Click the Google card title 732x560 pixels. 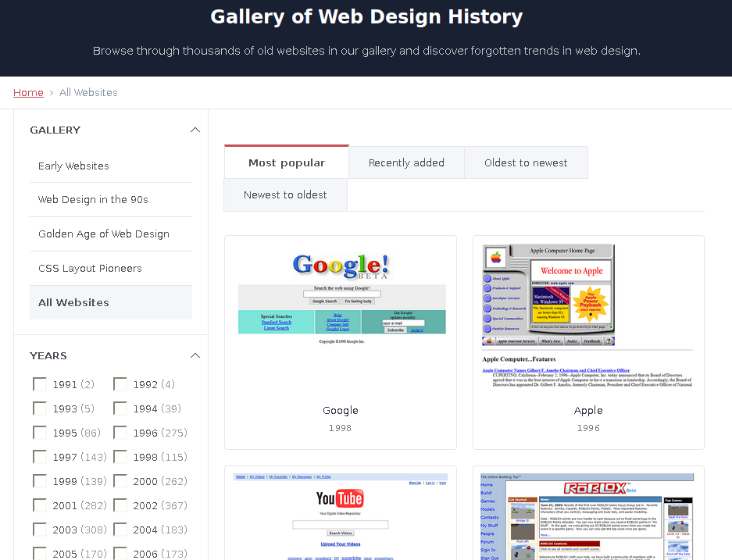click(341, 410)
